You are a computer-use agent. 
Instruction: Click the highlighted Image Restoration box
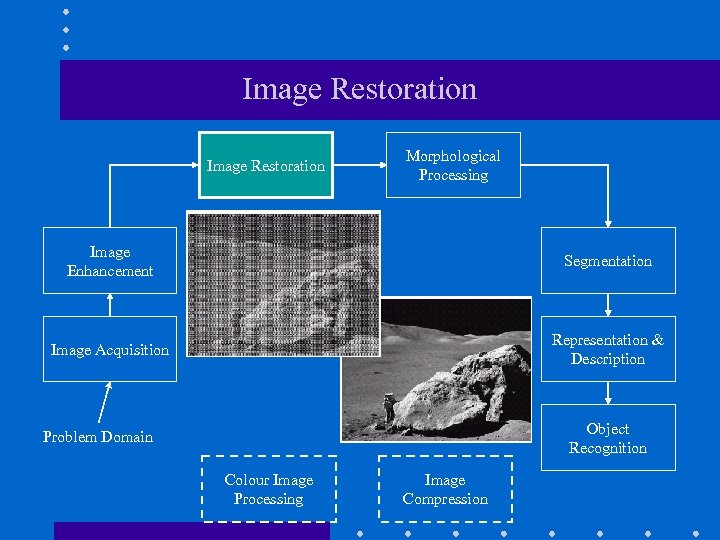point(266,165)
